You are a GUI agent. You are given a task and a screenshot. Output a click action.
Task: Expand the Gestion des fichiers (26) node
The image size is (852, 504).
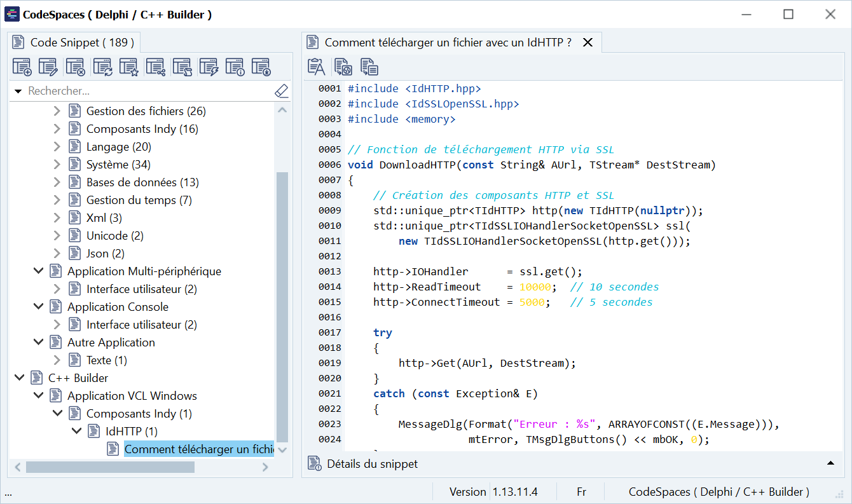[x=57, y=111]
